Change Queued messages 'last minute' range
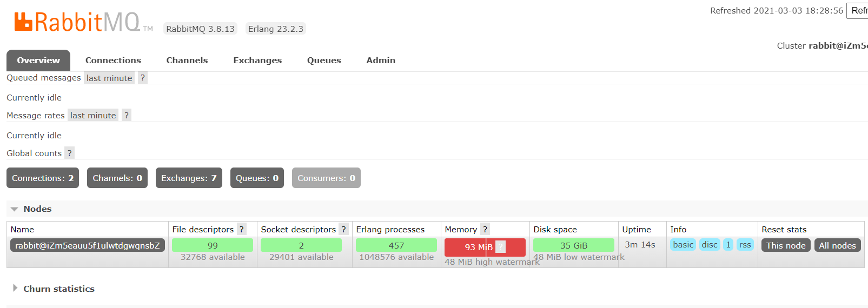 pos(109,78)
